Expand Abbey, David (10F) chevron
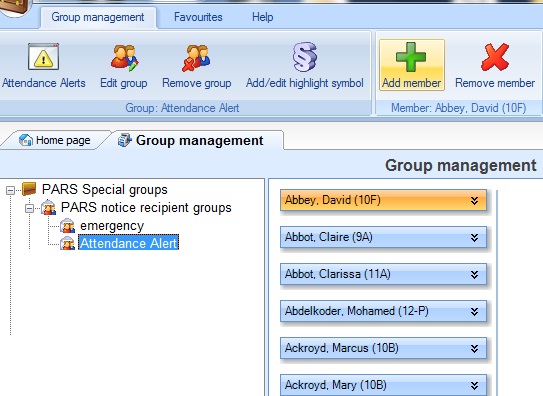543x396 pixels. point(474,200)
